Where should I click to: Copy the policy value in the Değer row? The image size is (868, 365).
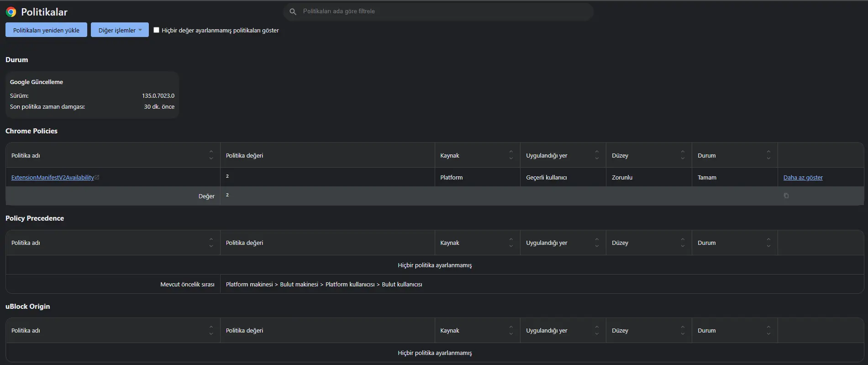click(786, 196)
